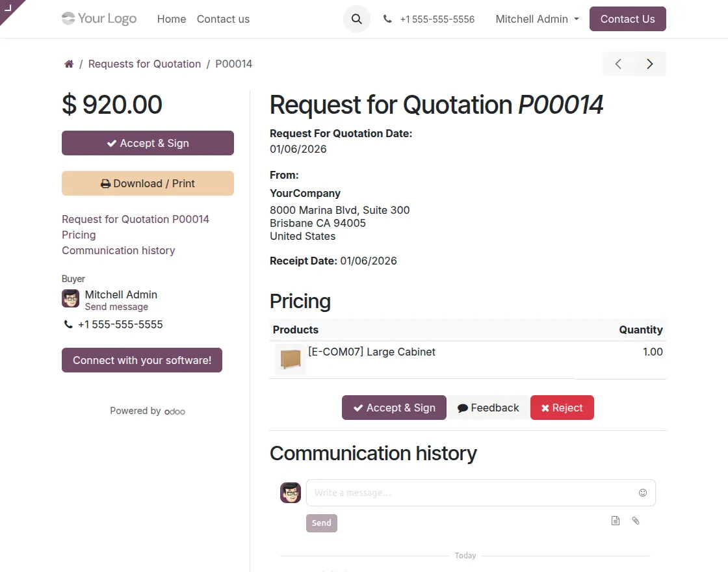Viewport: 728px width, 572px height.
Task: Click the paperclip attach file icon
Action: [636, 521]
